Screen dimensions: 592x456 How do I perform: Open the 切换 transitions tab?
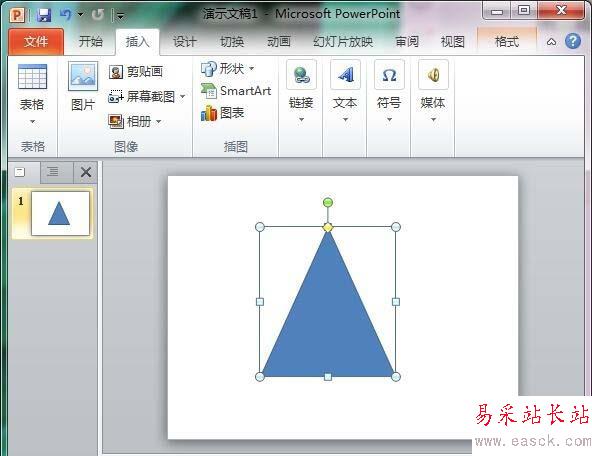[x=232, y=42]
